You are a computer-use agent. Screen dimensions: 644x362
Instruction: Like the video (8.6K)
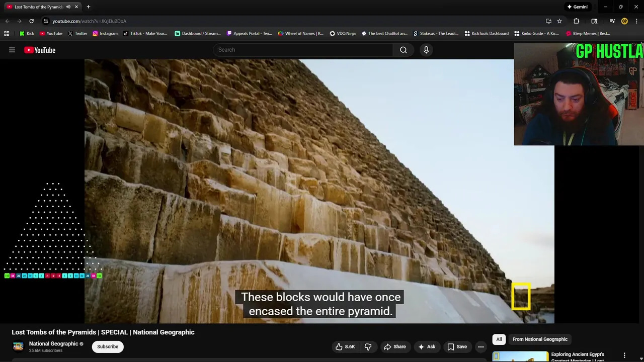(345, 346)
